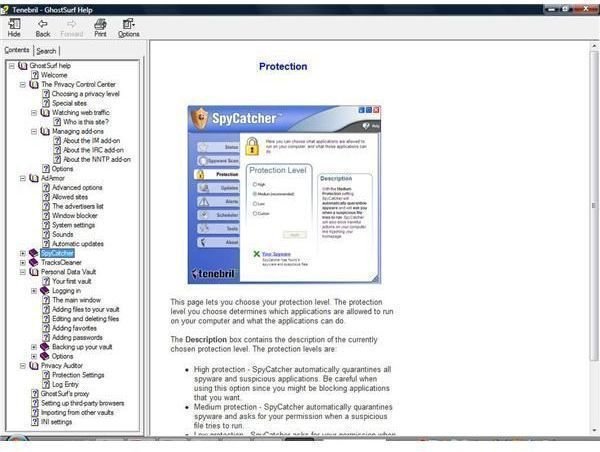
Task: Click the GhostSurf help book icon
Action: pos(23,66)
